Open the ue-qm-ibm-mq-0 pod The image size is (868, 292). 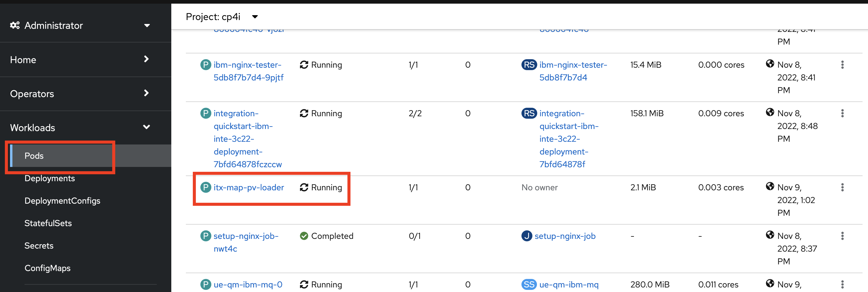coord(248,285)
